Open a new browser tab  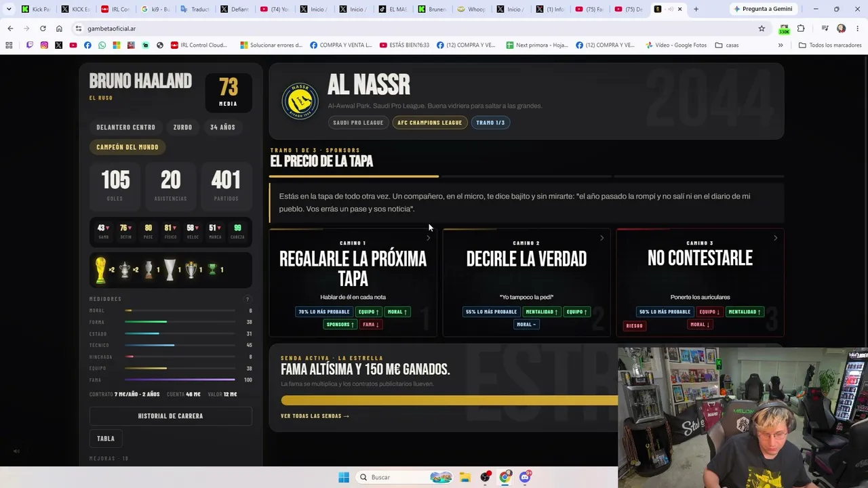(696, 9)
